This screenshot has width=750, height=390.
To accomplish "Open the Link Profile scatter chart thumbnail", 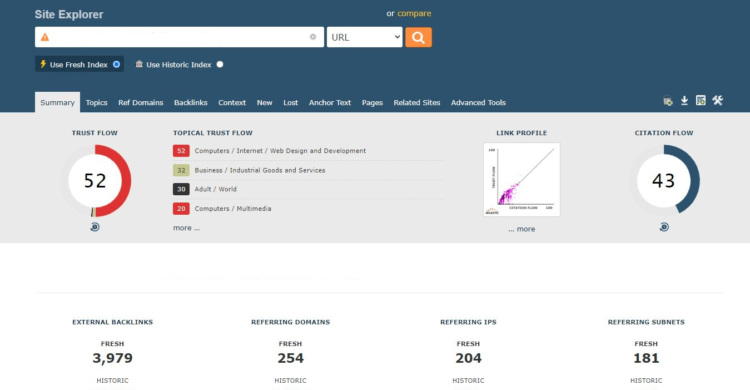I will point(522,179).
